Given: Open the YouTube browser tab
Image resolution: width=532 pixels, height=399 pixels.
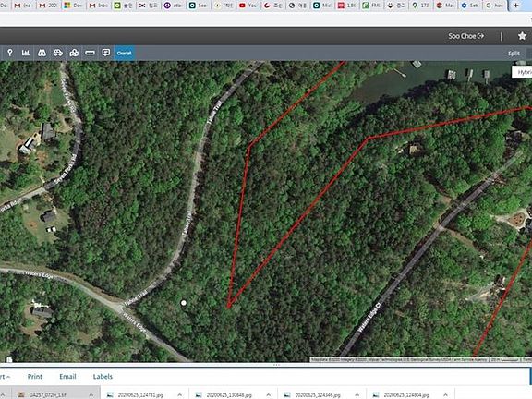Looking at the screenshot, I should point(248,6).
